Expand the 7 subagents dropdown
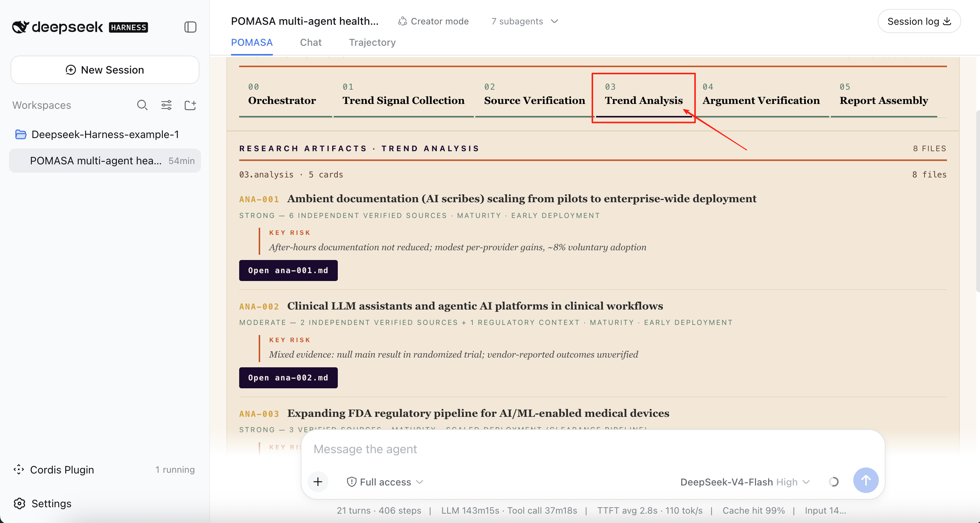The height and width of the screenshot is (523, 980). [524, 21]
